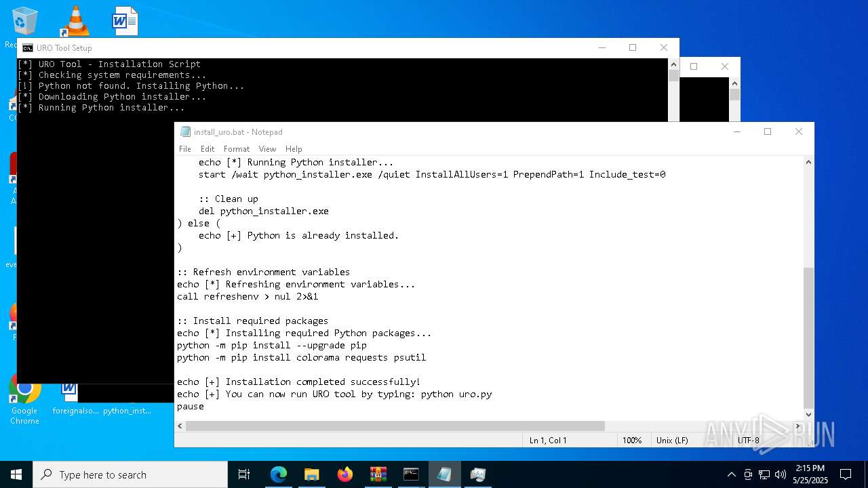
Task: Click the Notepad title bar document icon
Action: pos(185,132)
